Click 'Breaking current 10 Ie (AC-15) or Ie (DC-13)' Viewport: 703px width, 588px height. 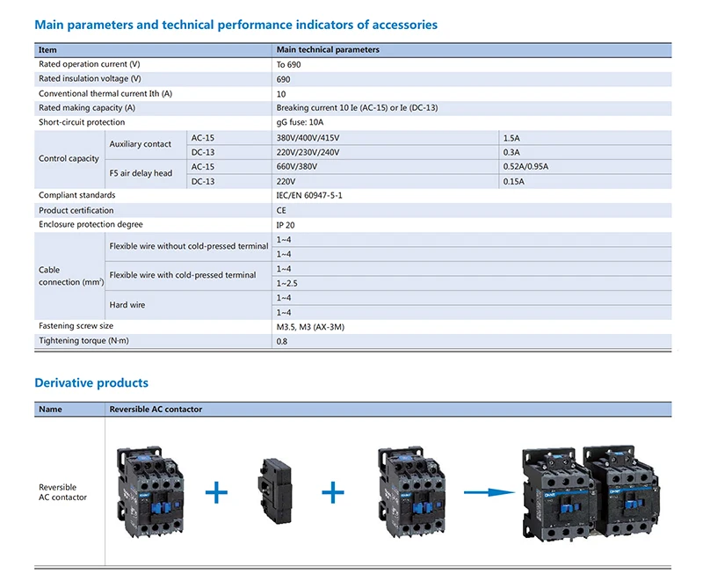point(357,107)
